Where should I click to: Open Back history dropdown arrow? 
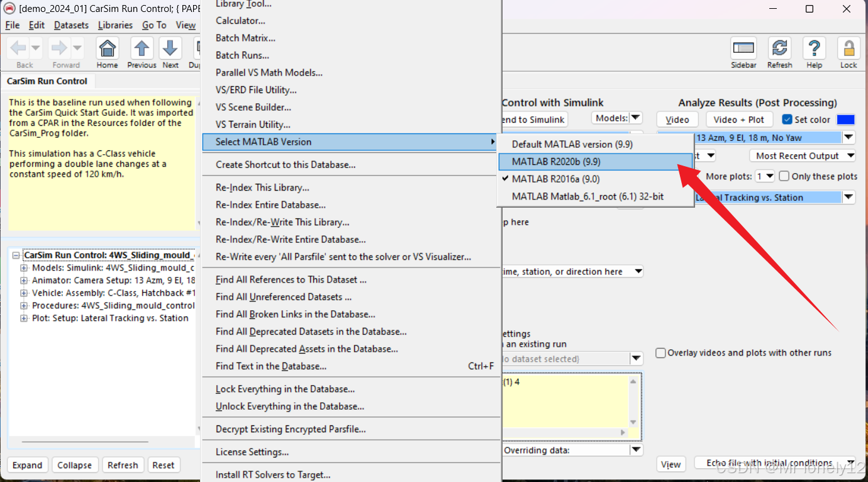[35, 48]
